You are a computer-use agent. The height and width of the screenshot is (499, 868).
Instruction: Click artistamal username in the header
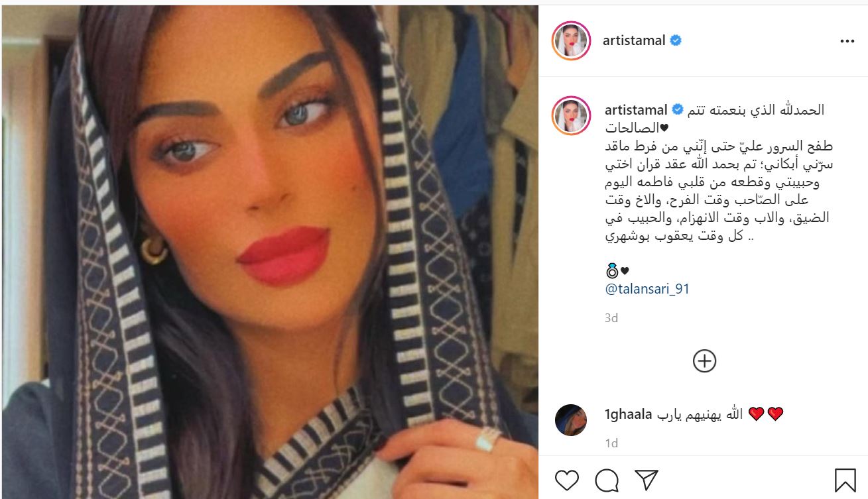[634, 41]
